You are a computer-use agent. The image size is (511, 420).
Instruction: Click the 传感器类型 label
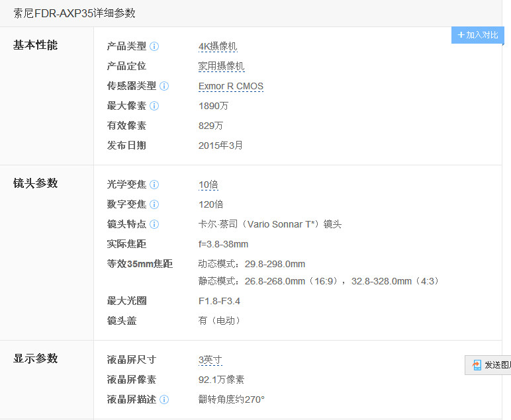pyautogui.click(x=131, y=86)
